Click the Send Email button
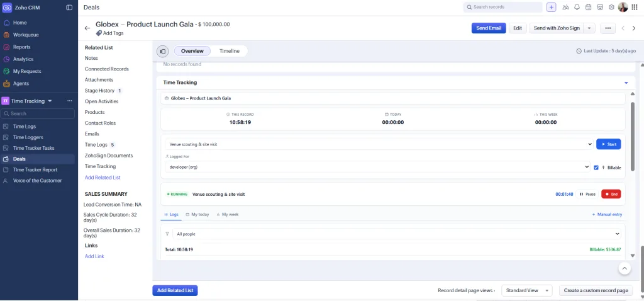644x301 pixels. tap(489, 28)
